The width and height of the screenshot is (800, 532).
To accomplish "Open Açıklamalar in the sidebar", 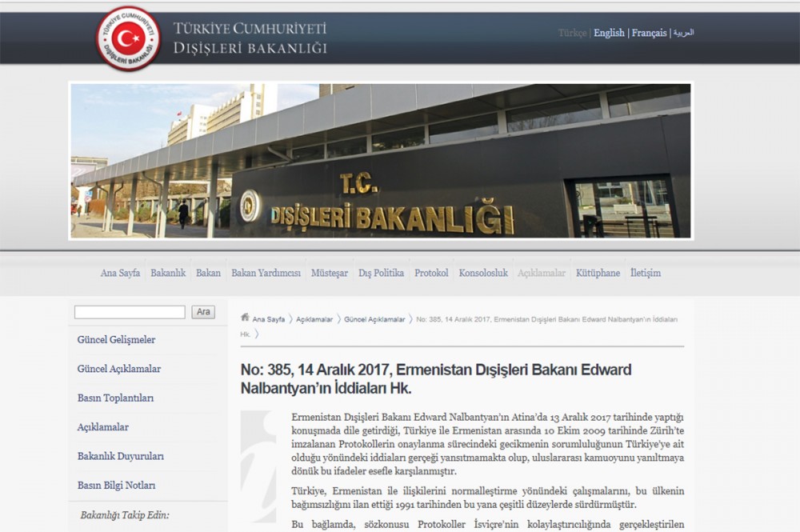I will 103,427.
